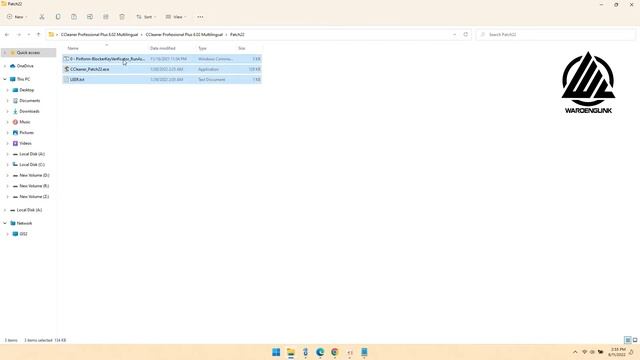Click the Cut scissors icon
The height and width of the screenshot is (360, 640).
(42, 17)
